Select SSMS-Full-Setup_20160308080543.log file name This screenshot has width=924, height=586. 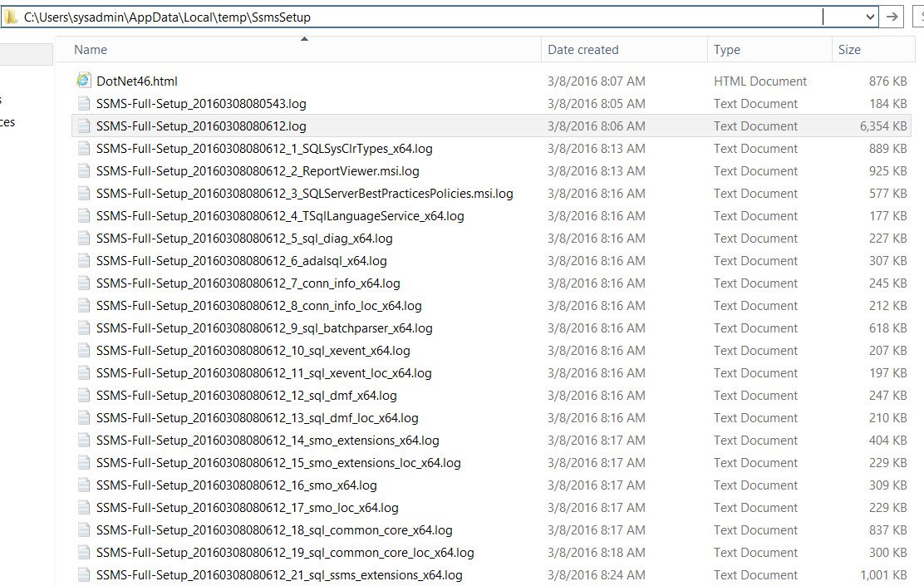click(201, 104)
